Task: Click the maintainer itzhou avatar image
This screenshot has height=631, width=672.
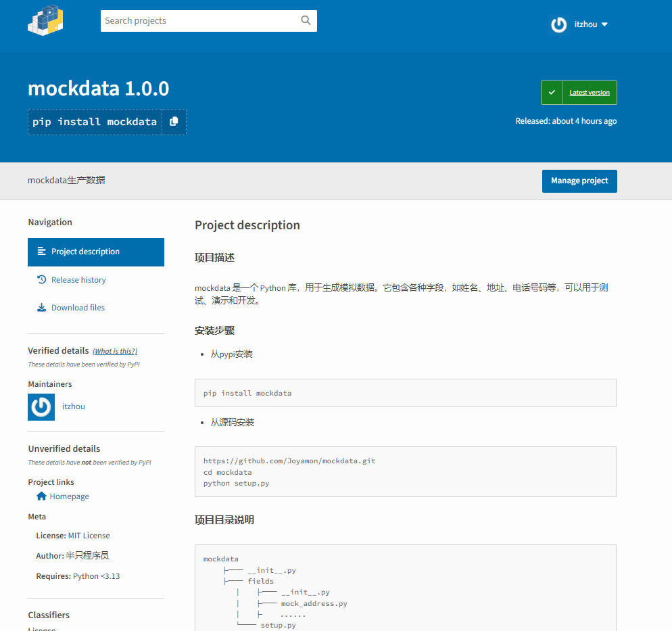Action: (41, 407)
